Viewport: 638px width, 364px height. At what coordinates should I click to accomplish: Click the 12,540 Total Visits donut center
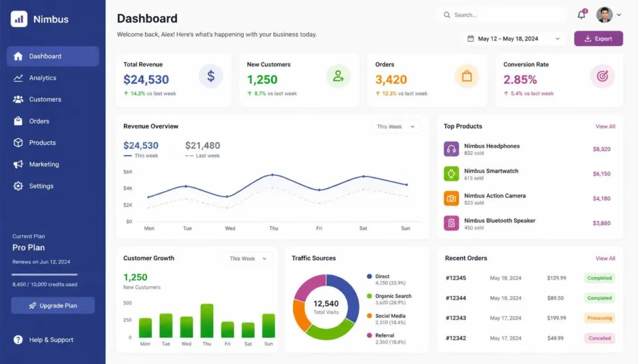pos(326,307)
